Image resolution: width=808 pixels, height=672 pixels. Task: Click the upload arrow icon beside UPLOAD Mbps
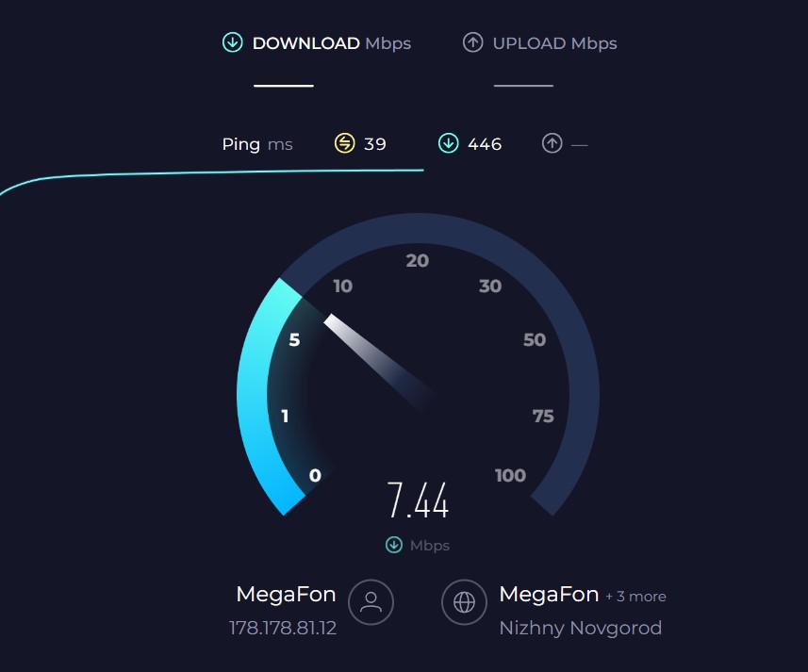tap(472, 42)
